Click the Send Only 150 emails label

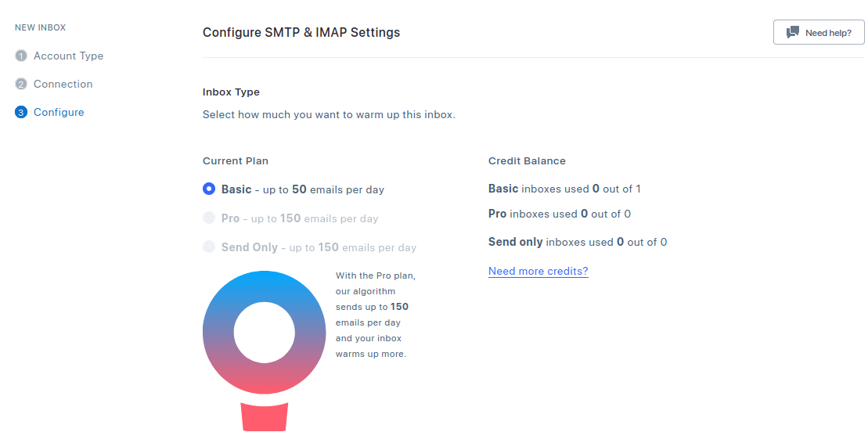tap(319, 247)
